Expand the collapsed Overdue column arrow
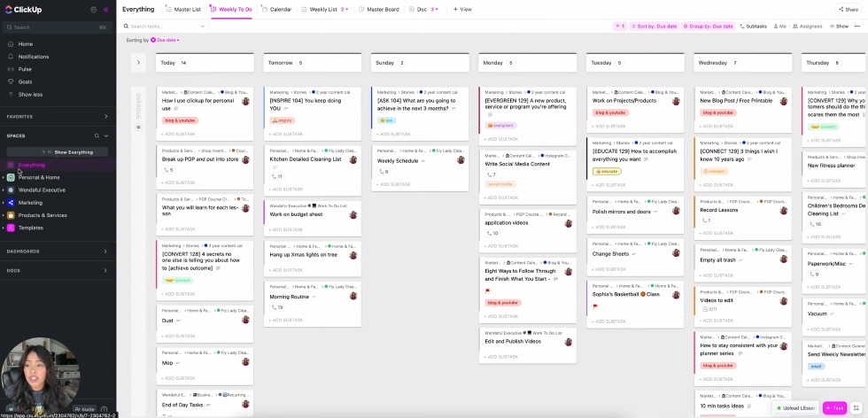 pos(138,63)
